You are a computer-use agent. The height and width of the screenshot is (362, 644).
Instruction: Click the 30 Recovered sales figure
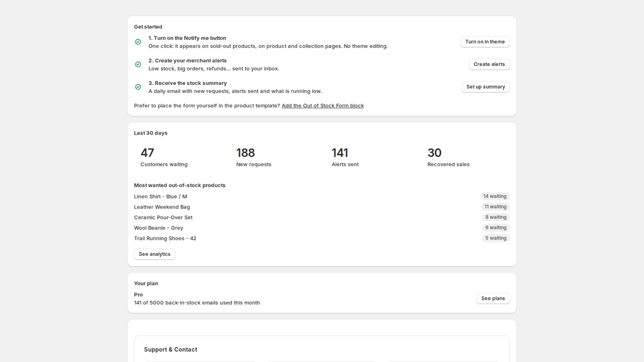(x=448, y=157)
